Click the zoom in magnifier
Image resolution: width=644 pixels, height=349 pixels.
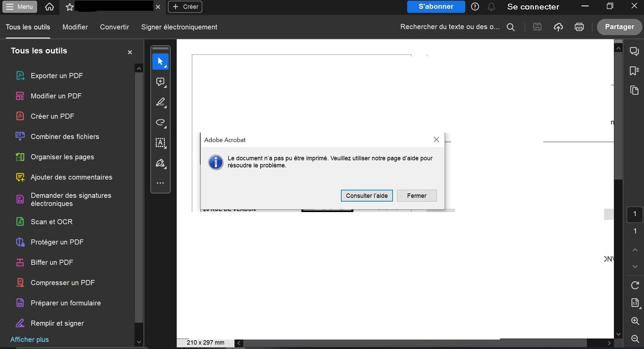tap(634, 321)
